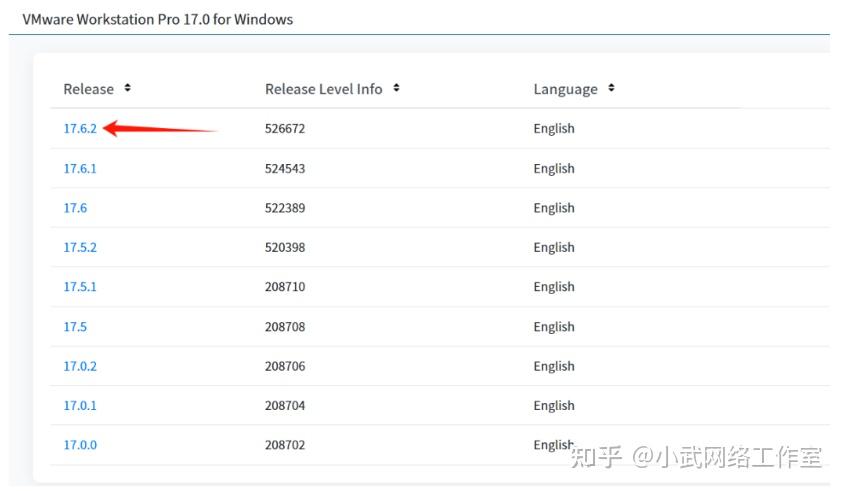Open release 17.0.1 link
This screenshot has width=844, height=491.
click(x=80, y=405)
